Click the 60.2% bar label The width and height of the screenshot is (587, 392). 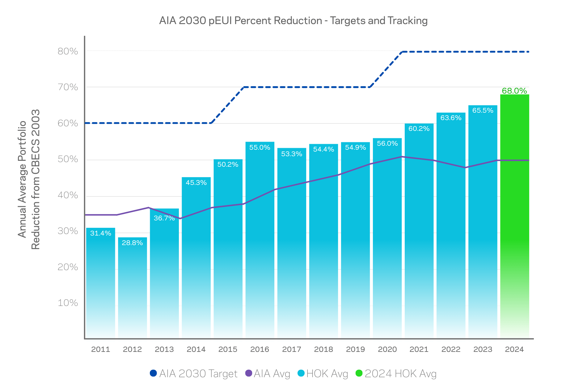(419, 129)
